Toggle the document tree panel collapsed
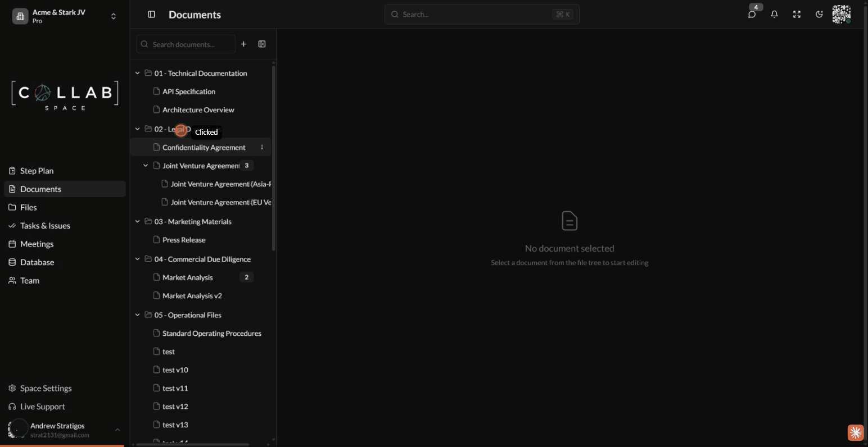The height and width of the screenshot is (447, 868). (x=261, y=44)
